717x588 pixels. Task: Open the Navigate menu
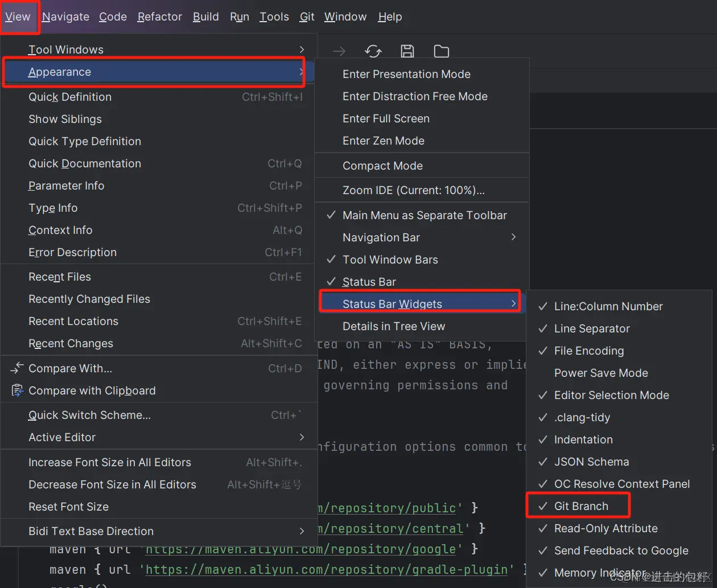tap(65, 17)
